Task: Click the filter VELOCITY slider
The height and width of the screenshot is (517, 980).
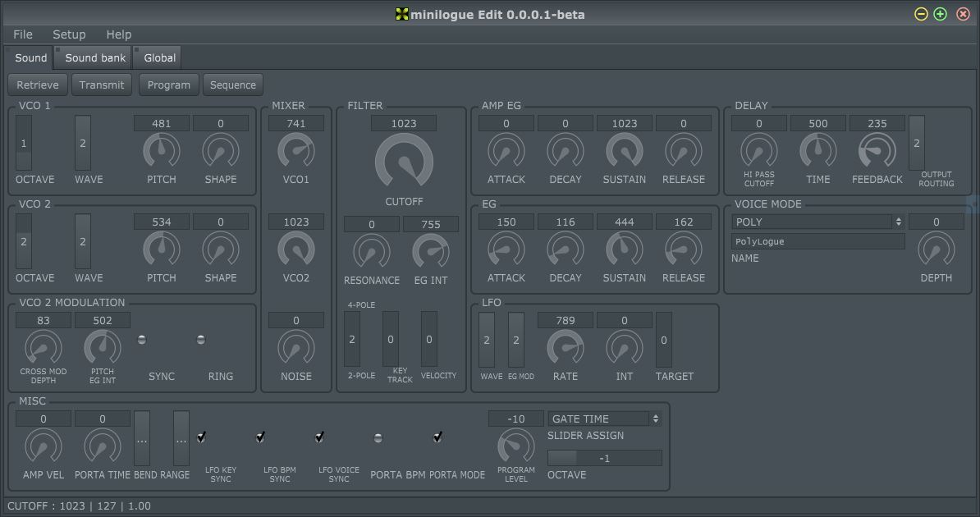Action: [x=428, y=340]
